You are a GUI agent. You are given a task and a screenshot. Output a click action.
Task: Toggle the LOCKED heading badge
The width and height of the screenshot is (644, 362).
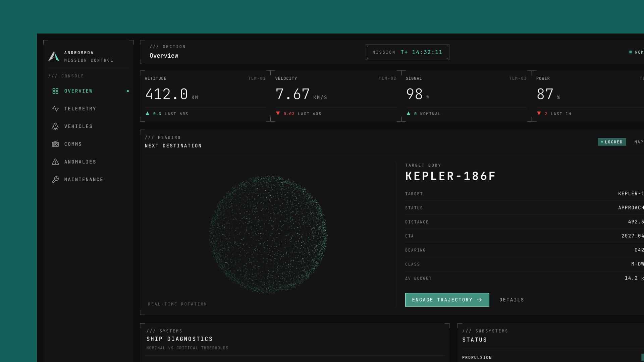pyautogui.click(x=612, y=142)
